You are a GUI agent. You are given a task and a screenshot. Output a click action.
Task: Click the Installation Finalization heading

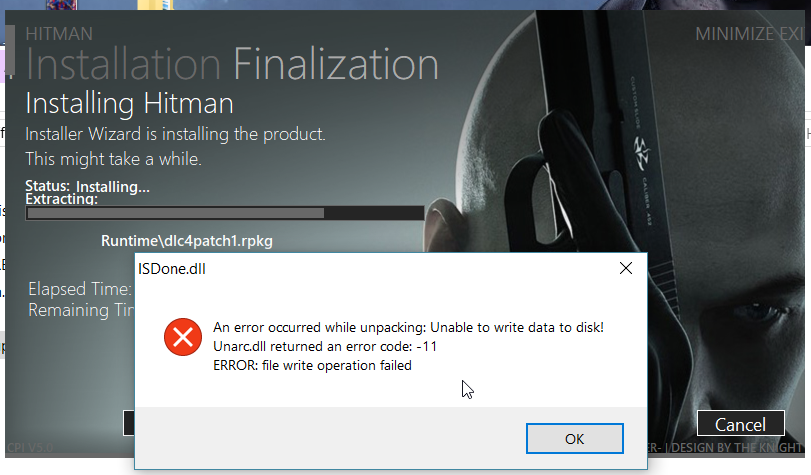click(x=232, y=65)
